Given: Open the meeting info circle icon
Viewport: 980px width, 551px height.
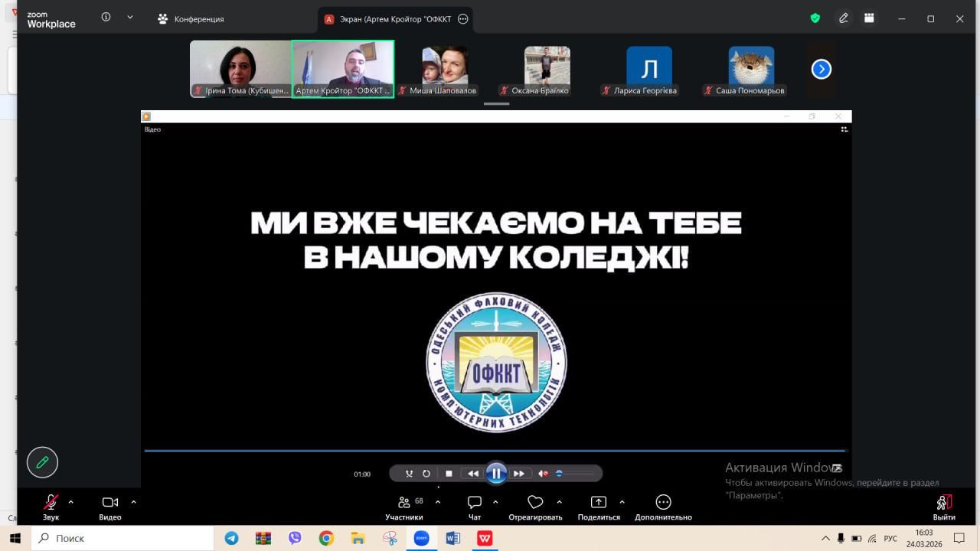Looking at the screenshot, I should (106, 18).
